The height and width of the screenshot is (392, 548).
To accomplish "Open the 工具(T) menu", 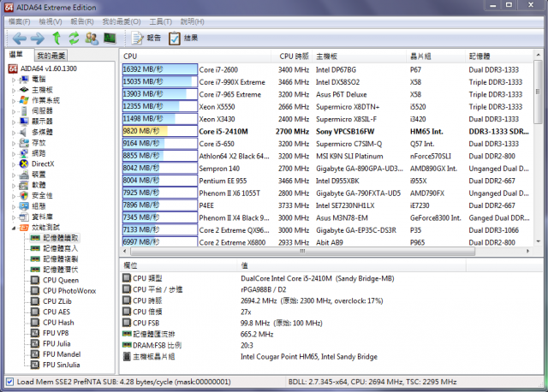I will (161, 21).
